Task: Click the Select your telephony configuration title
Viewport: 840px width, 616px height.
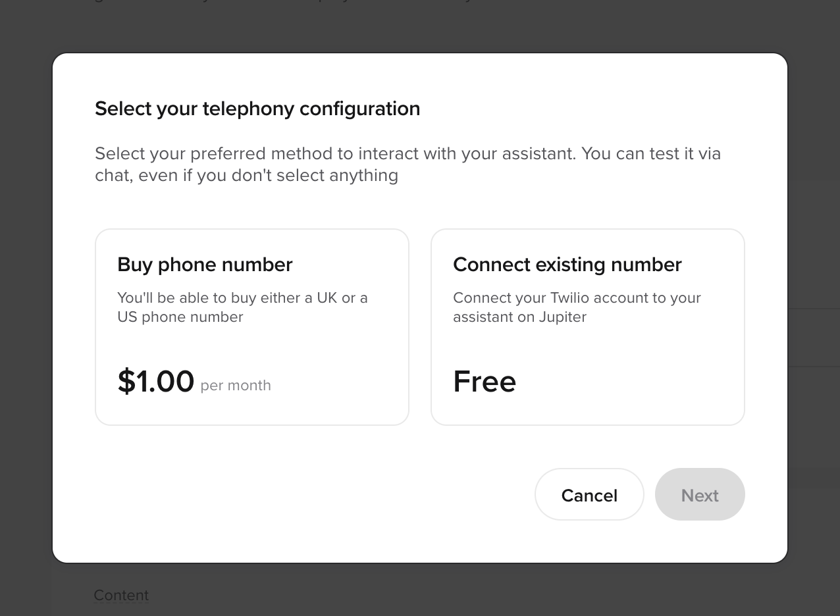Action: [x=257, y=108]
